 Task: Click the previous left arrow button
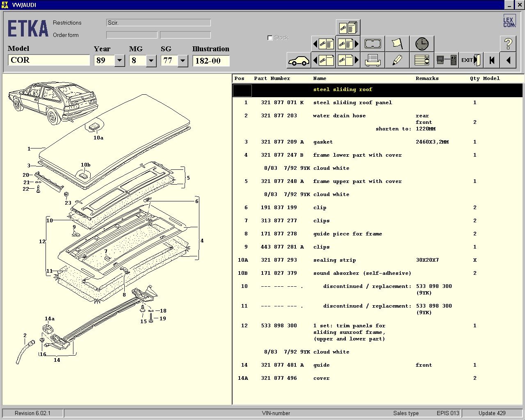coord(508,61)
